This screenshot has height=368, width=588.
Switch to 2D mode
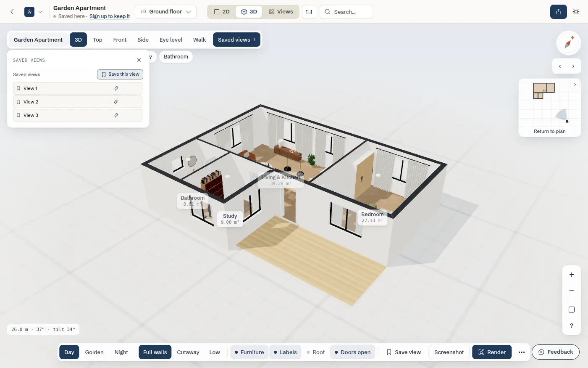222,12
